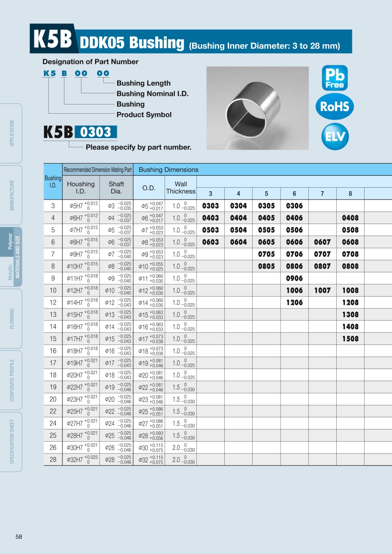Open the PLANNING side tab

click(x=12, y=318)
